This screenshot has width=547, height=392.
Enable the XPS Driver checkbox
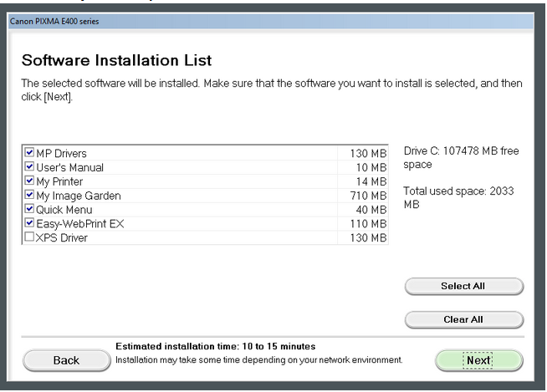point(30,237)
